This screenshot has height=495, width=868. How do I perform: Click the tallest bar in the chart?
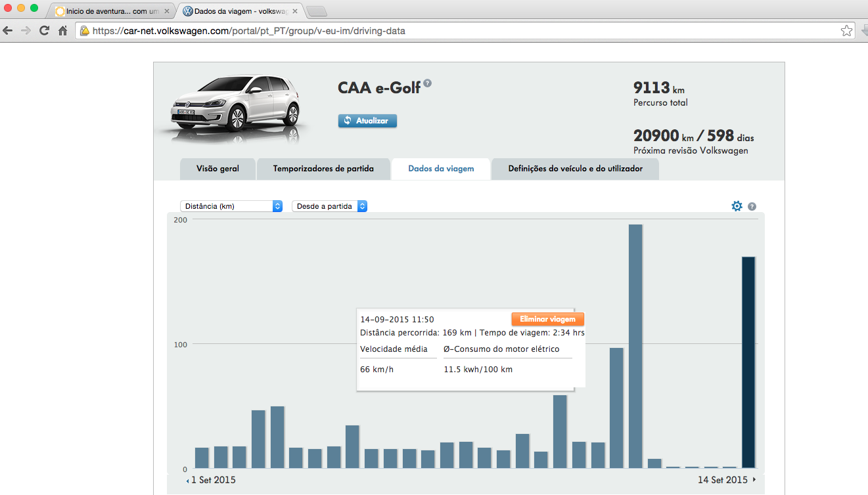(635, 346)
